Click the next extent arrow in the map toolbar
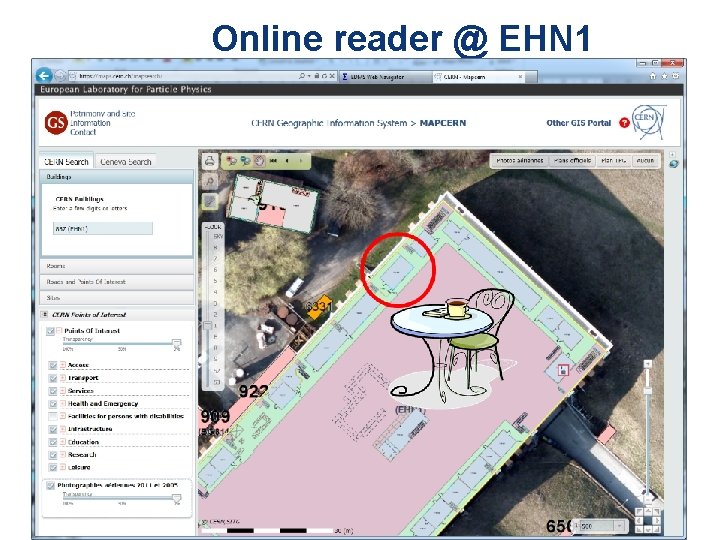The height and width of the screenshot is (540, 720). (301, 161)
